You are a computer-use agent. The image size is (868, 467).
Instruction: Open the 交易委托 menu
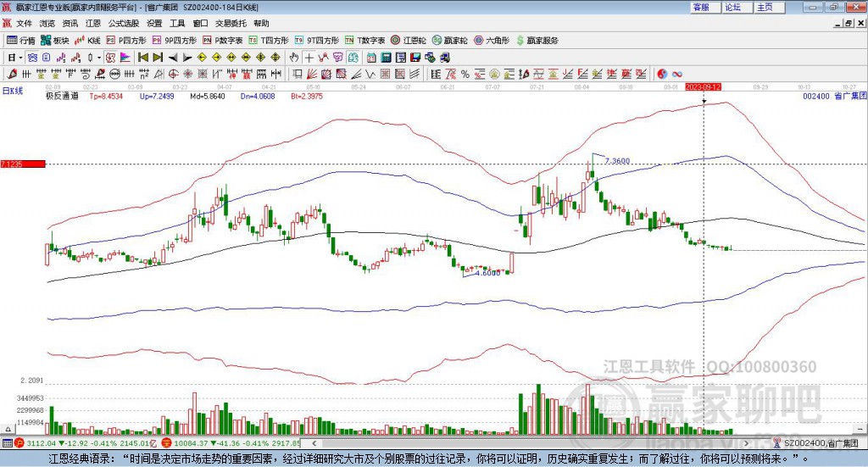(231, 23)
